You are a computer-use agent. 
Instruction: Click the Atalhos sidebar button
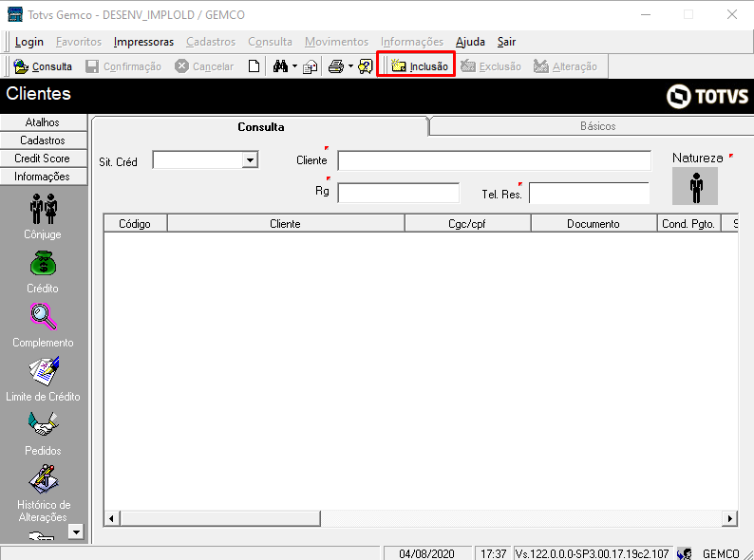click(x=44, y=122)
